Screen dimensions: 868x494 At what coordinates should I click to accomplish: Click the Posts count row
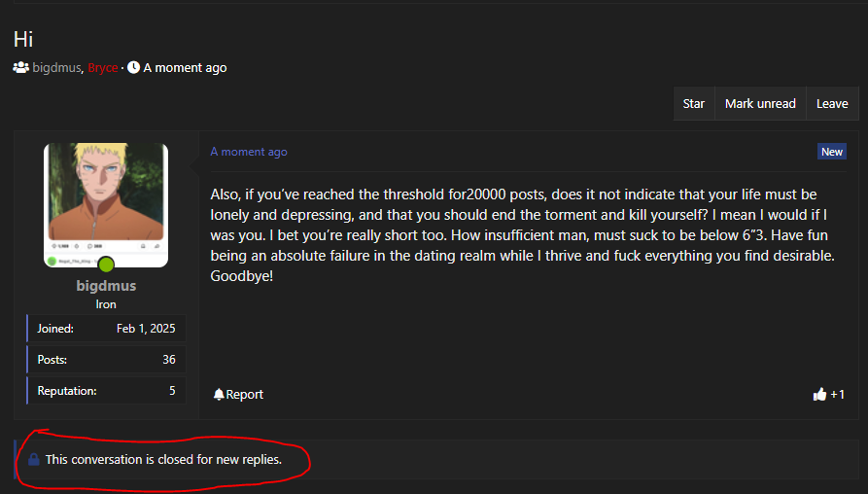[106, 360]
